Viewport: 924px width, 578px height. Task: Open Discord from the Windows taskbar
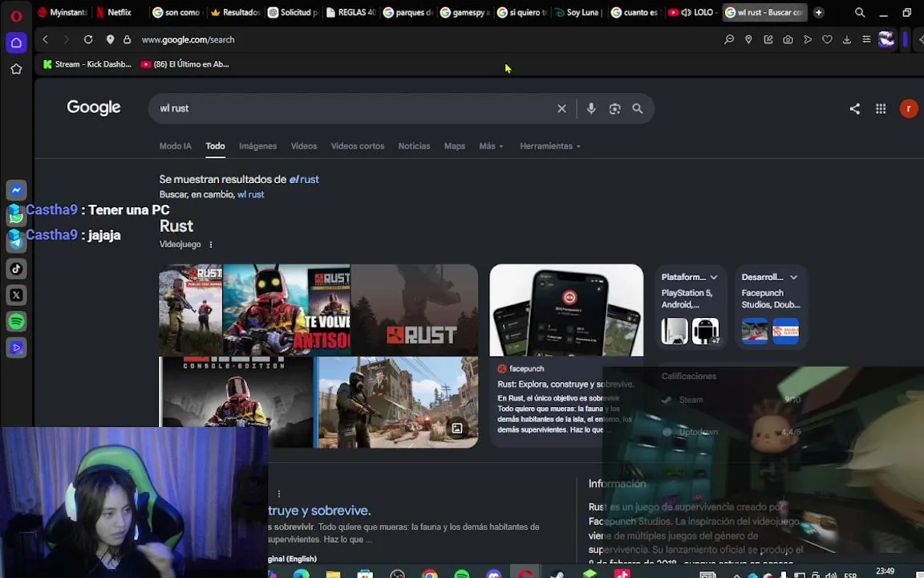[494, 575]
